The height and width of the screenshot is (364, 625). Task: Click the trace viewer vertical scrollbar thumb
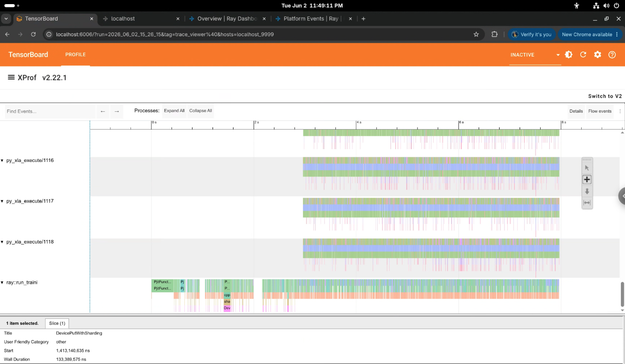[x=621, y=294]
